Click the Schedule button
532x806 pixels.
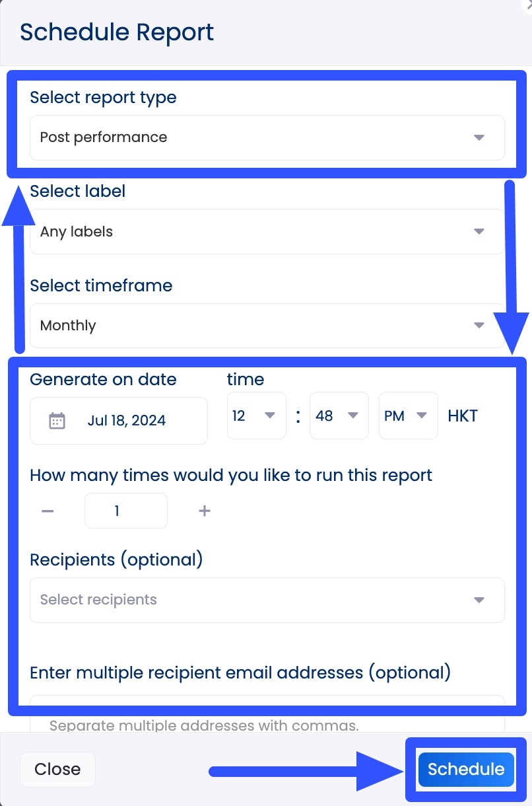click(x=465, y=769)
